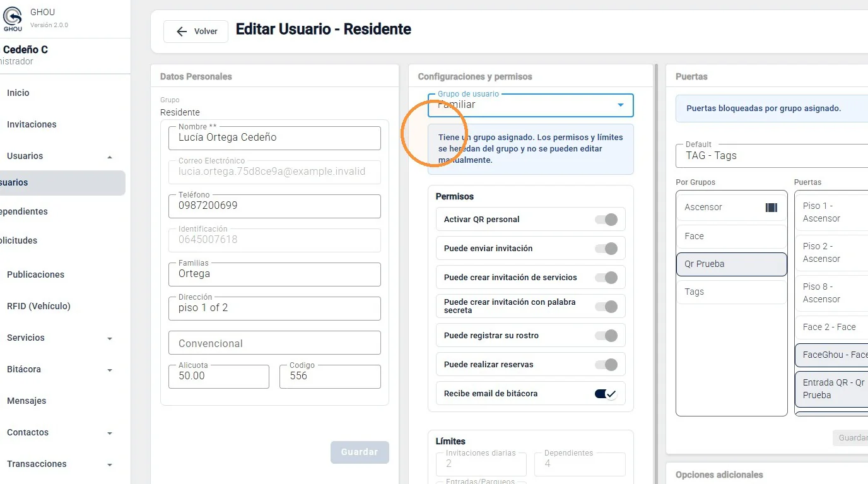Image resolution: width=868 pixels, height=484 pixels.
Task: Toggle Puede crear invitación con palabra secreta switch
Action: 606,307
